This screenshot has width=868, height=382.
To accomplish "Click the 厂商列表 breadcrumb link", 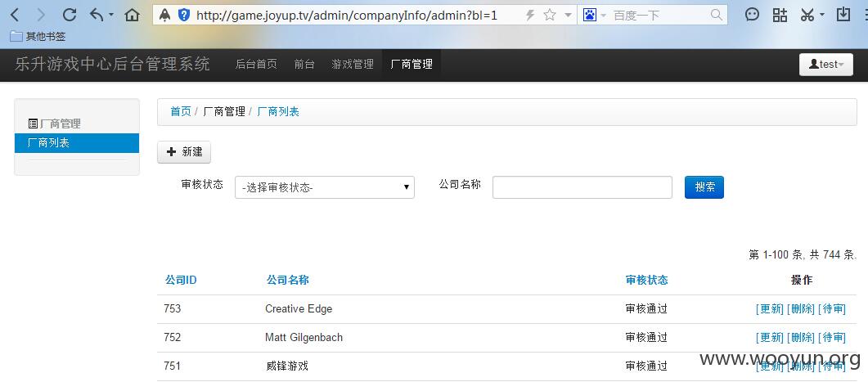I will coord(278,112).
